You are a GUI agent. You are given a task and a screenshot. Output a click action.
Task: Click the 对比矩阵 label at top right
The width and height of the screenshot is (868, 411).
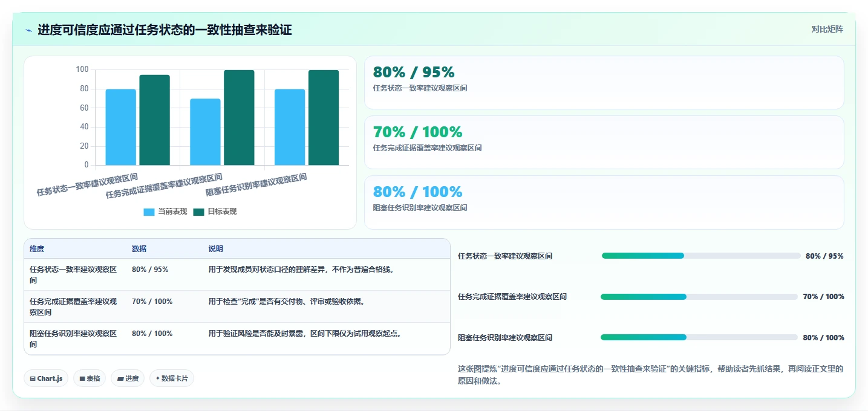coord(827,29)
